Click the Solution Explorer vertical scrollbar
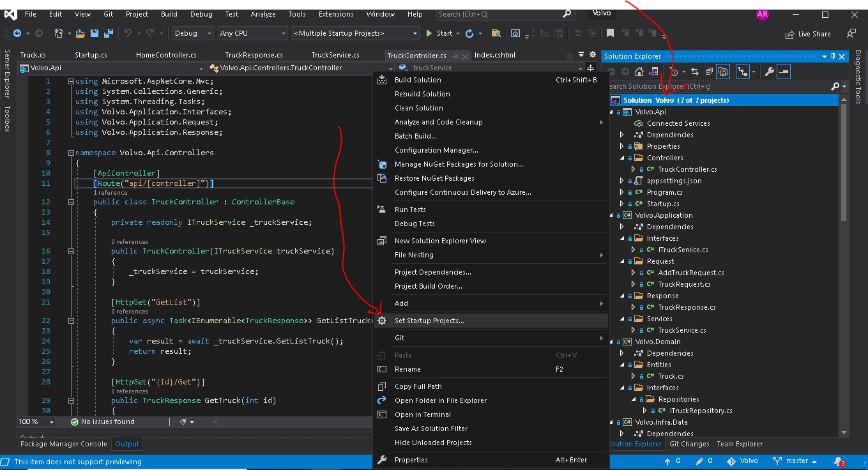 [x=843, y=160]
